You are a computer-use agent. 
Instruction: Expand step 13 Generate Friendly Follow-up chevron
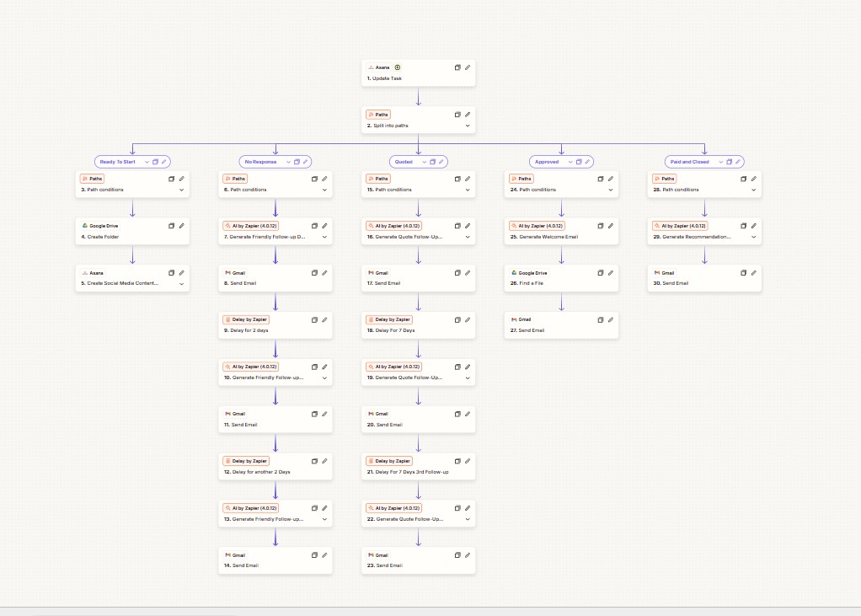(325, 519)
